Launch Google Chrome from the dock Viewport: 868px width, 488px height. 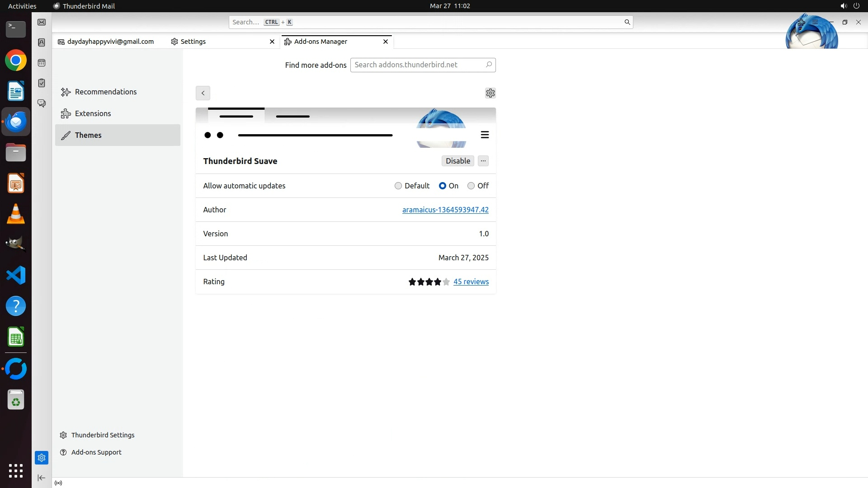click(x=16, y=61)
